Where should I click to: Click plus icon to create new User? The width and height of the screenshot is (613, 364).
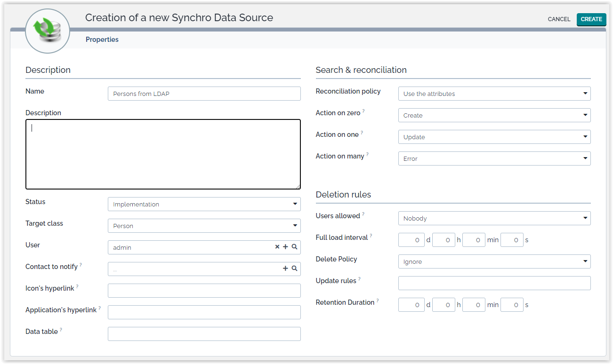(x=285, y=247)
